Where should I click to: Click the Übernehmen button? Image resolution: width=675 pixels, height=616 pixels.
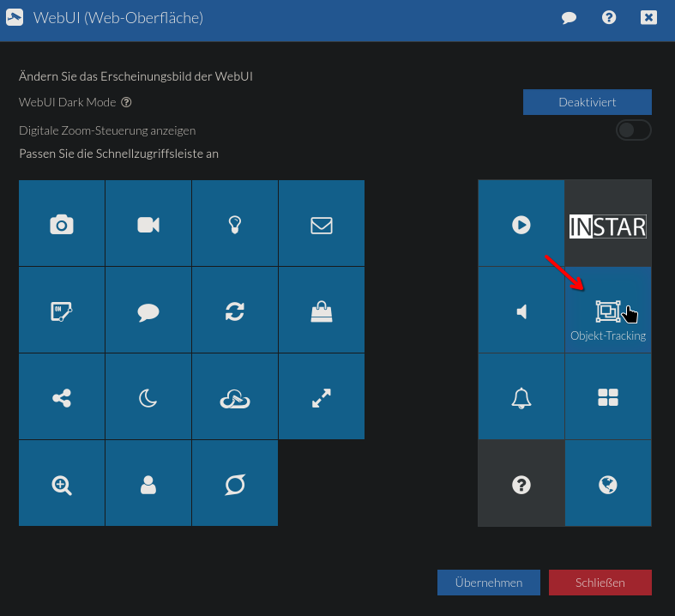[489, 583]
